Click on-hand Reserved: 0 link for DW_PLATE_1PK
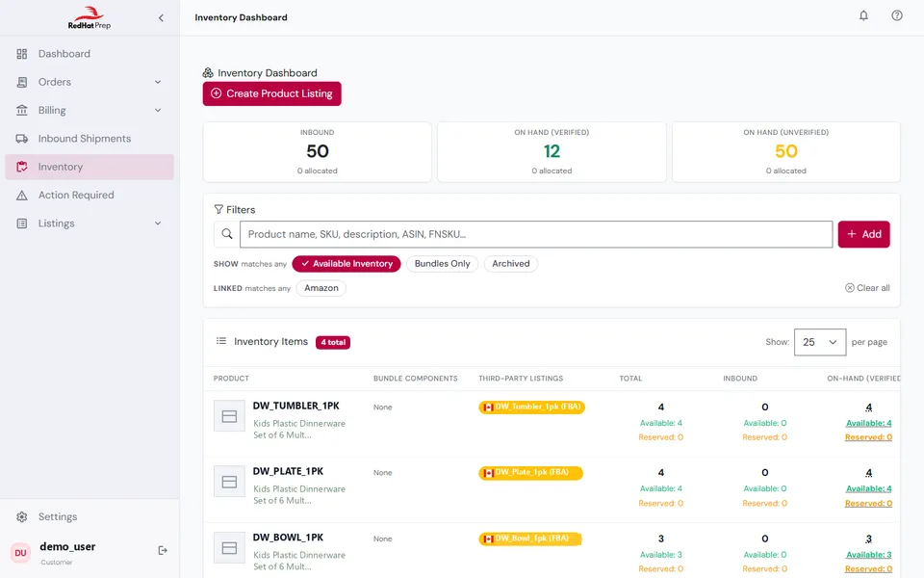The height and width of the screenshot is (578, 924). pos(868,503)
